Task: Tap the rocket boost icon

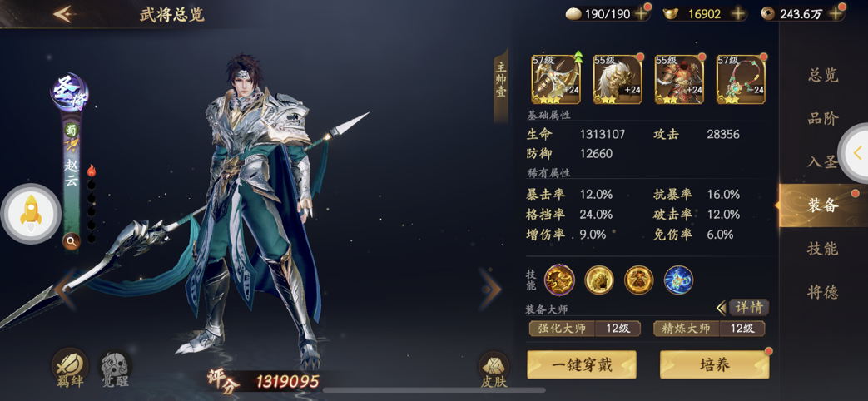Action: point(31,214)
